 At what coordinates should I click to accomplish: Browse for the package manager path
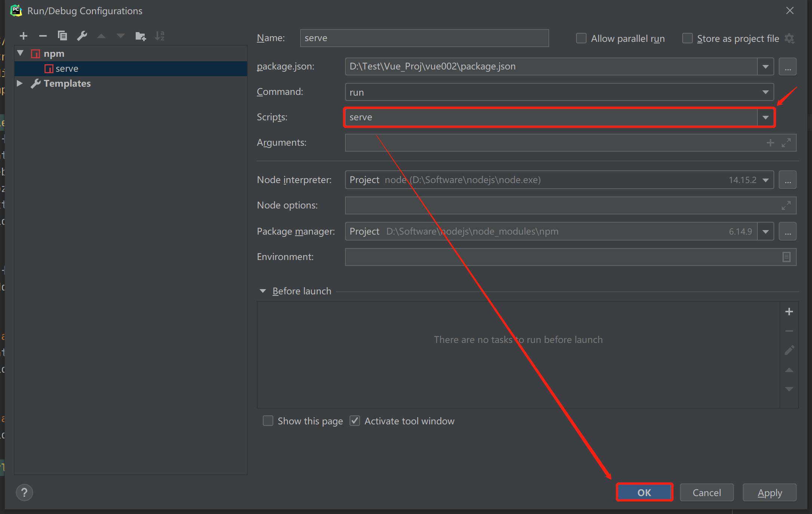coord(788,232)
